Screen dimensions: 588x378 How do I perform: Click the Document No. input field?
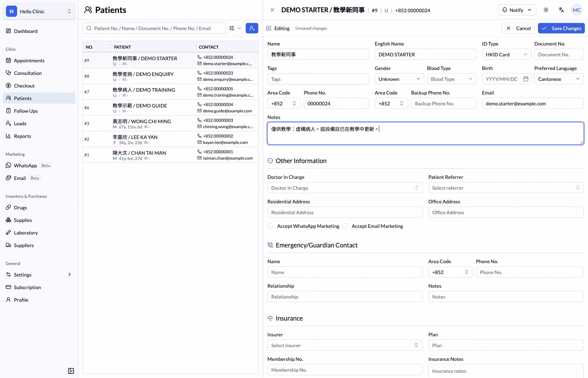pos(559,55)
